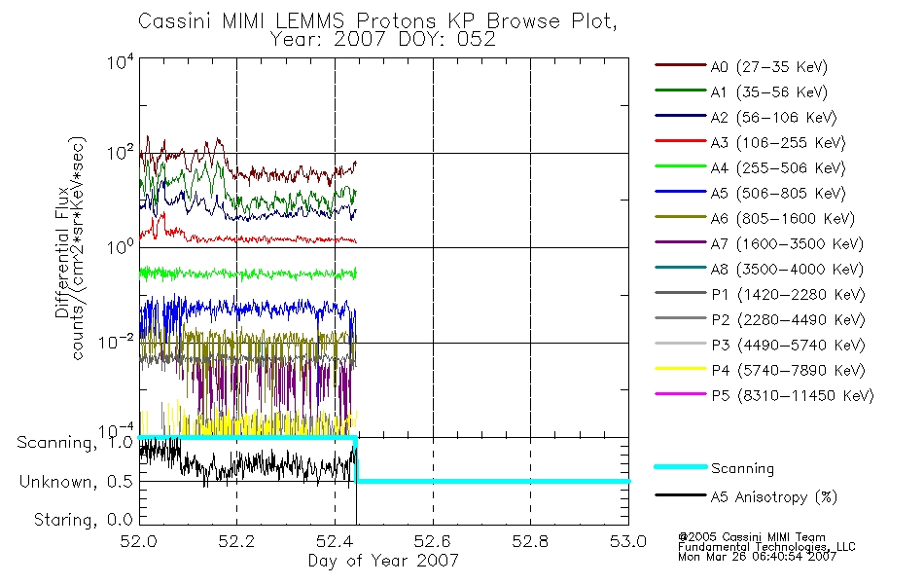Viewport: 924px width, 584px height.
Task: Click the A0 (27-35 KeV) legend label
Action: (769, 66)
